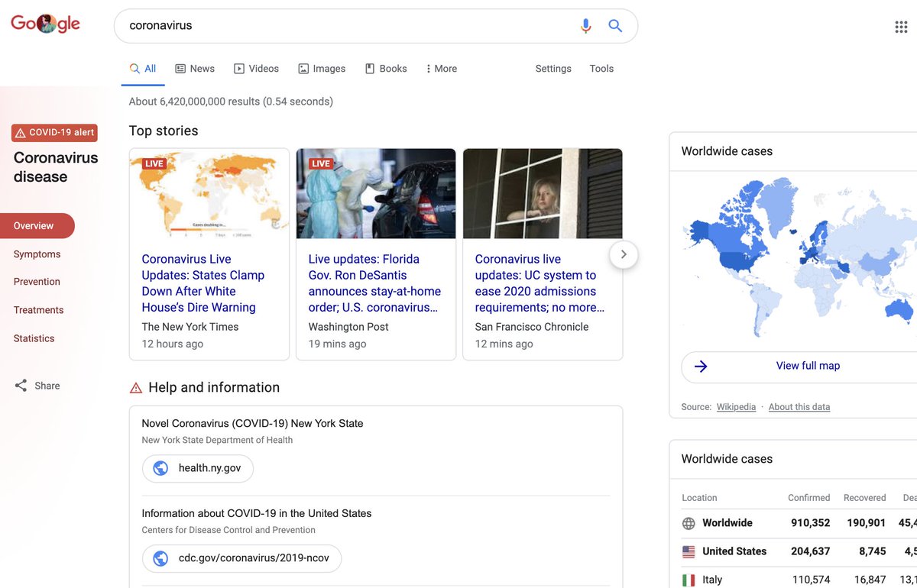Click the world map thumbnail of NYT story

pos(209,193)
